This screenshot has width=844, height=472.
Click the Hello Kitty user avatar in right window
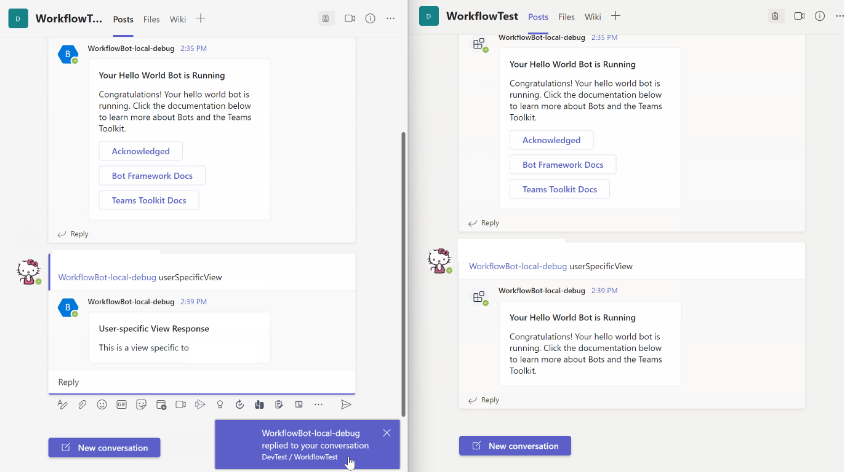[x=440, y=260]
